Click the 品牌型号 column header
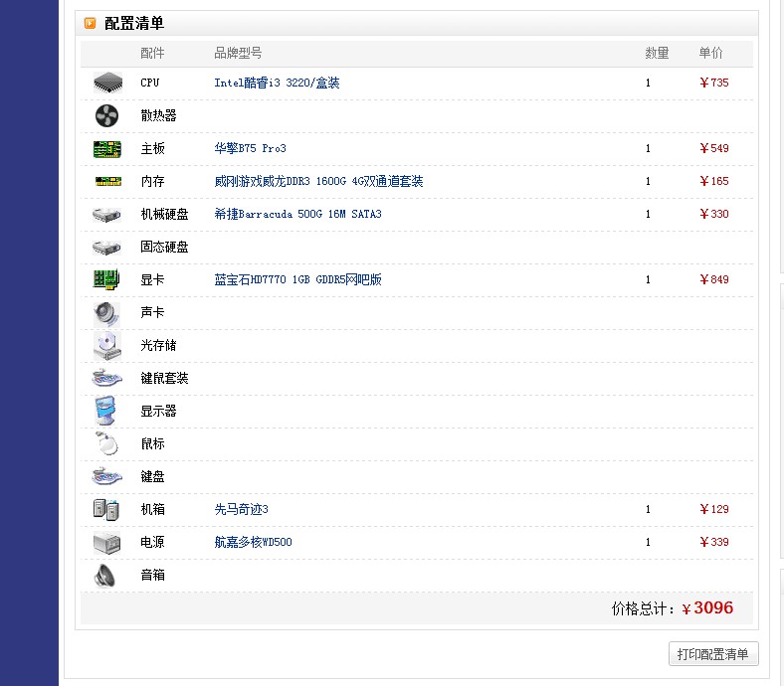The width and height of the screenshot is (784, 686). [x=238, y=53]
